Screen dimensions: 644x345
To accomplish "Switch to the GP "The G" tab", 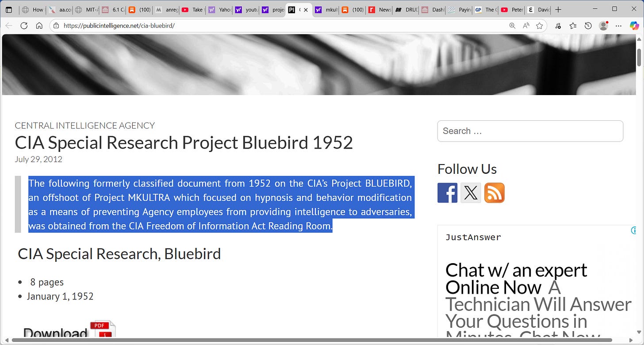I will 485,9.
